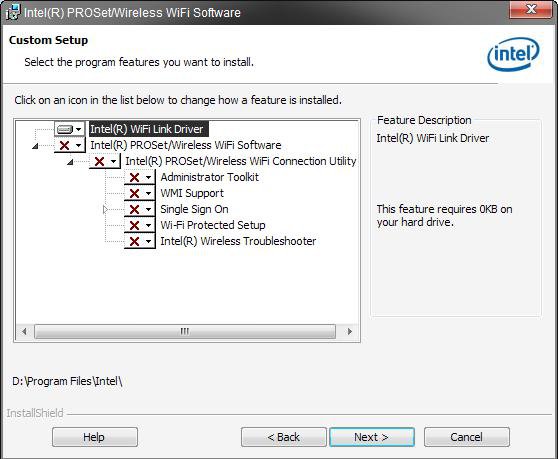This screenshot has width=558, height=459.
Task: Select Intel(R) PROSet/Wireless WiFi Connection Utility feature
Action: click(x=240, y=161)
